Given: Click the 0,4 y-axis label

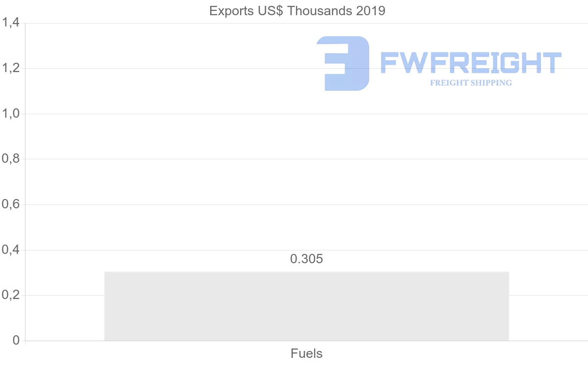Looking at the screenshot, I should pyautogui.click(x=10, y=250).
